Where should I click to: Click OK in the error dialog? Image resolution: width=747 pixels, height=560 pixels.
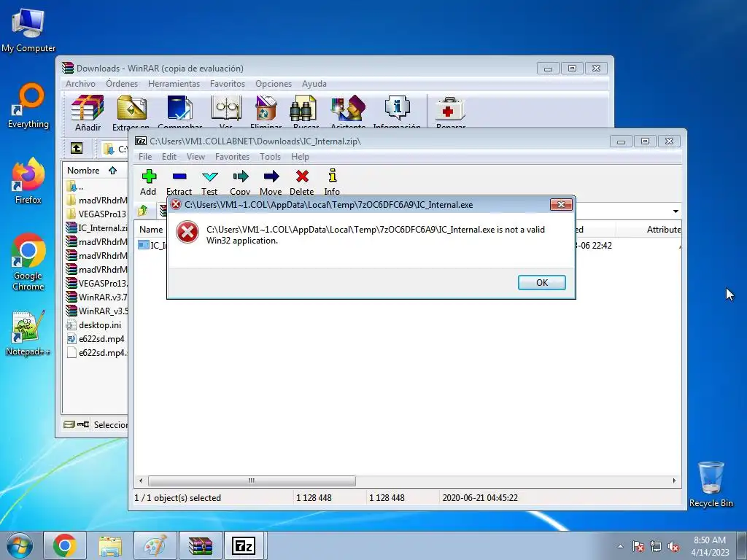[x=542, y=282]
